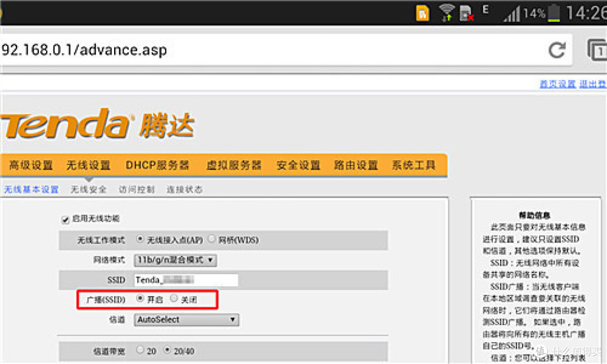
Task: Tap the Wi-Fi status icon
Action: (447, 13)
